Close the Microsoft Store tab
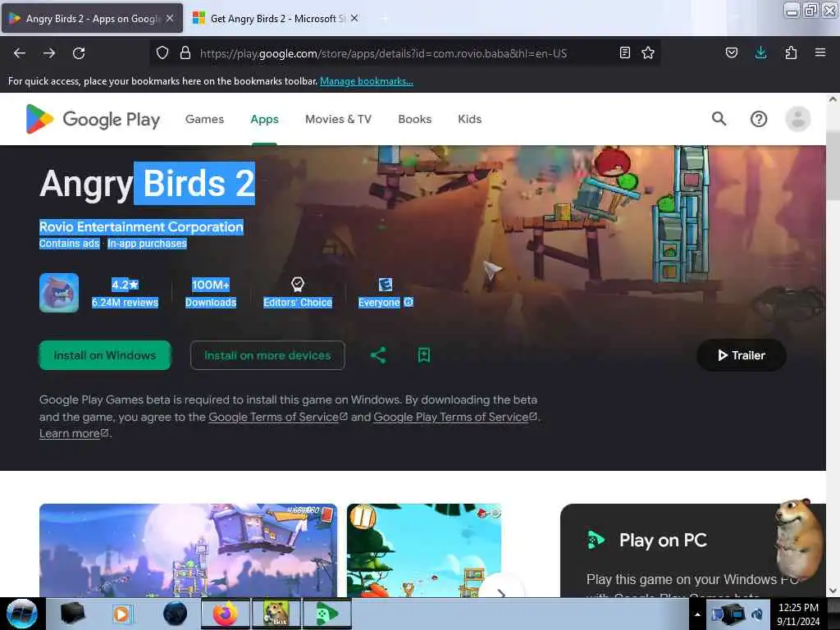 click(x=354, y=18)
